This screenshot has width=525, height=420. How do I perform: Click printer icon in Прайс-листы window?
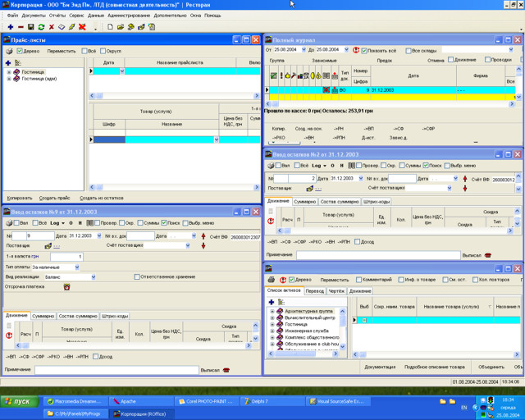pyautogui.click(x=8, y=51)
